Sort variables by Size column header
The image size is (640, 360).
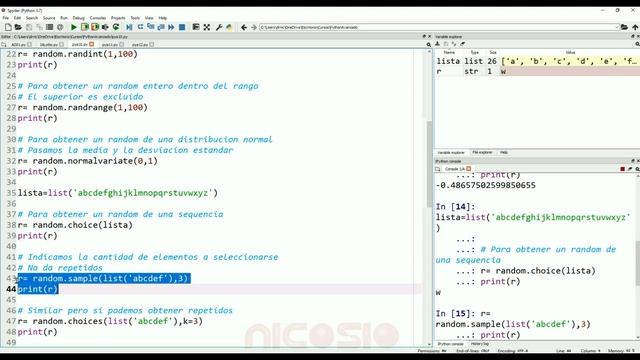coord(493,53)
